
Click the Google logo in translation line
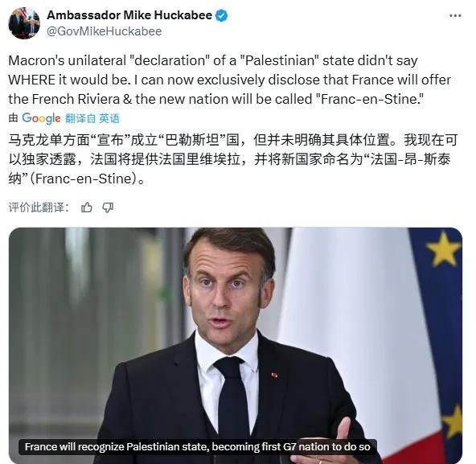41,118
